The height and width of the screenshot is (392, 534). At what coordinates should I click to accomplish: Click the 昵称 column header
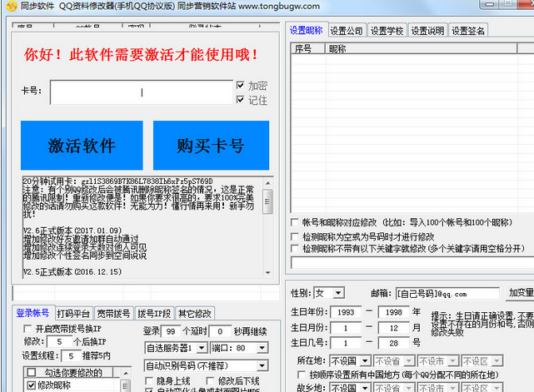point(421,48)
